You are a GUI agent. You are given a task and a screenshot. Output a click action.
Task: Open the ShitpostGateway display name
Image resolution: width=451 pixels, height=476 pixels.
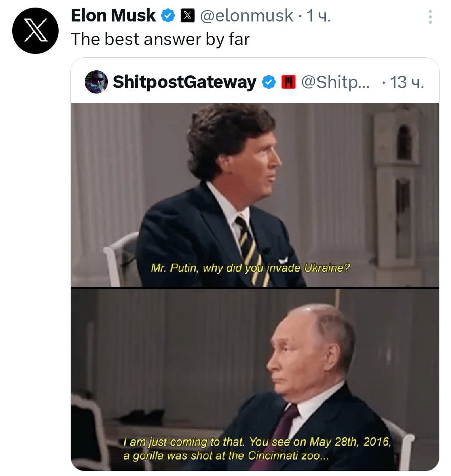point(185,82)
